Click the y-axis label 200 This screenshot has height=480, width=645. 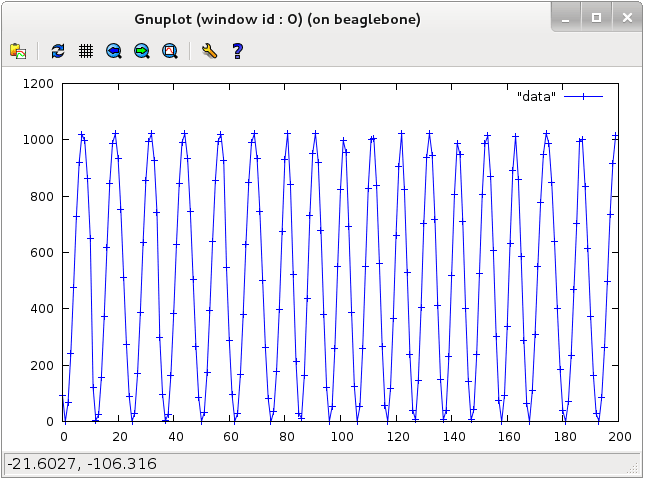pyautogui.click(x=42, y=366)
